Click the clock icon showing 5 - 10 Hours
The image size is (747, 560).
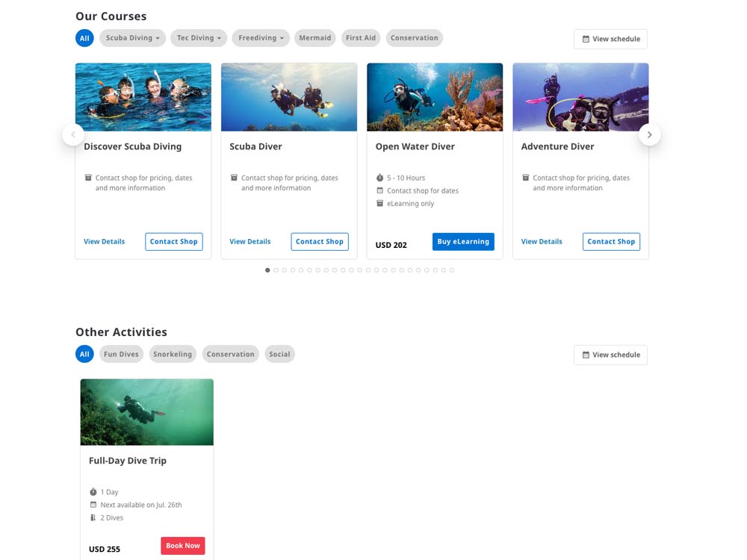point(380,178)
